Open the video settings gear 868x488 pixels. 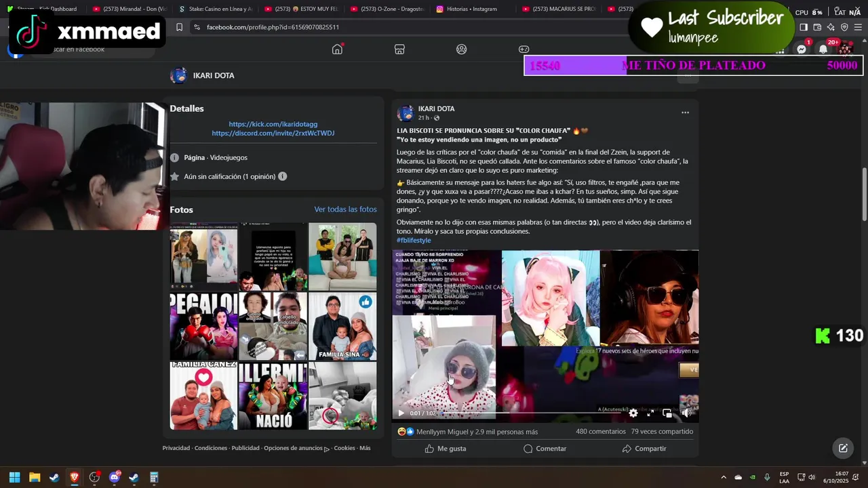(x=633, y=413)
